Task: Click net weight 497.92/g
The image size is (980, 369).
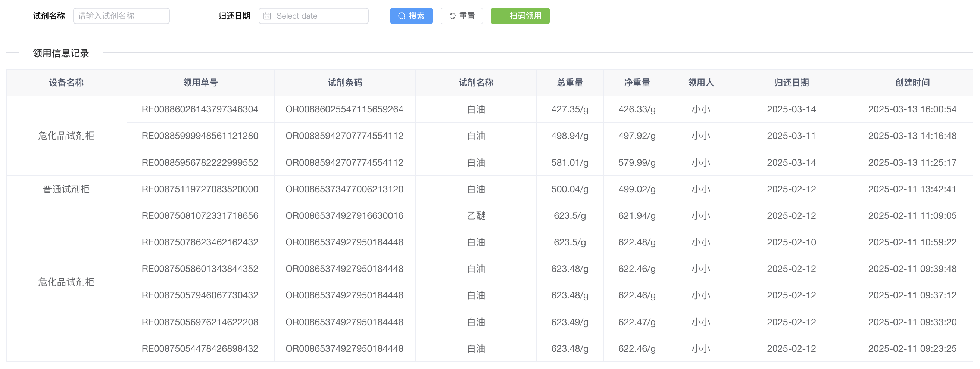Action: 637,136
